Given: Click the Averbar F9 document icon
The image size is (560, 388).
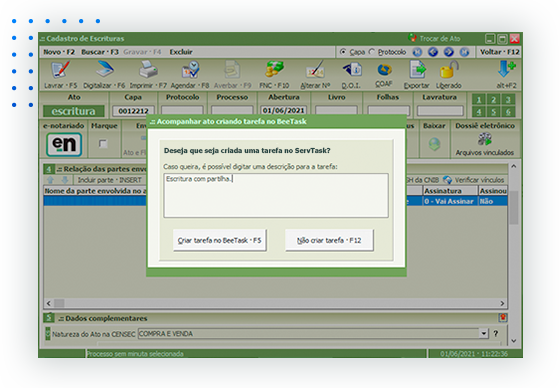Looking at the screenshot, I should [232, 69].
